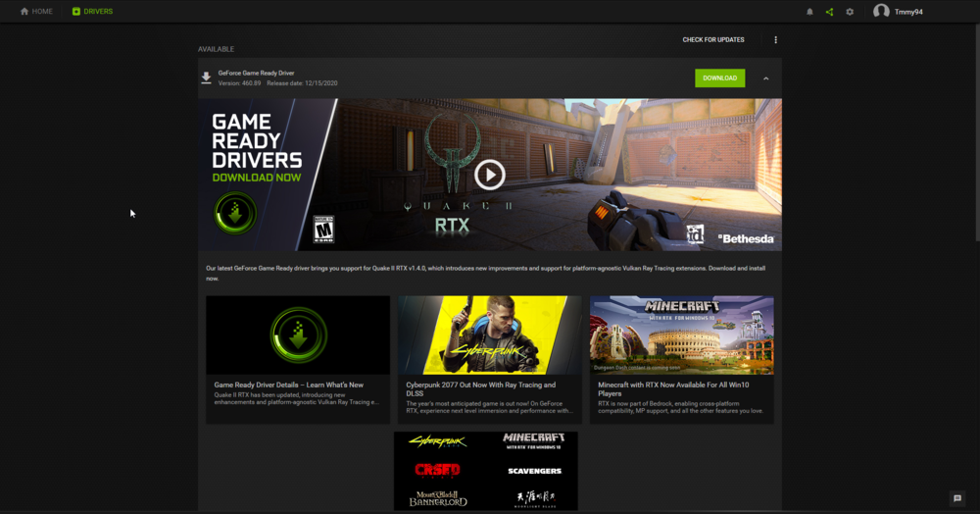The height and width of the screenshot is (514, 980).
Task: Open the Game Ready Driver Details card
Action: tap(298, 359)
